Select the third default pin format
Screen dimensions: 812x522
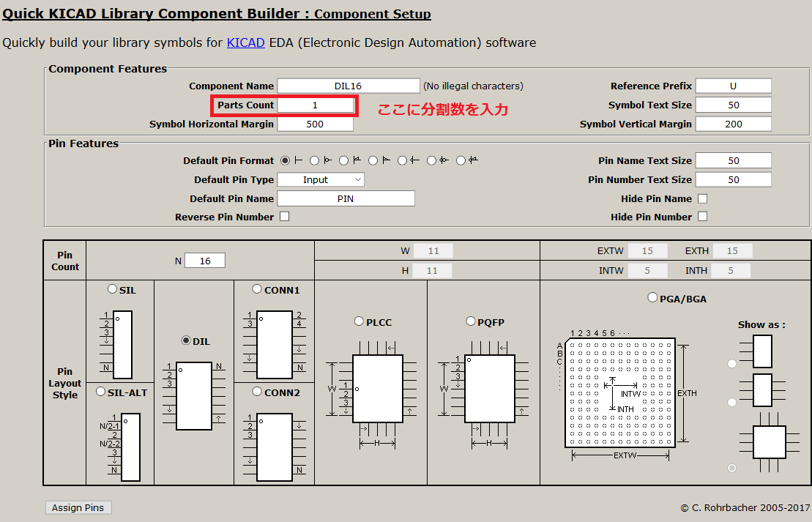coord(344,160)
